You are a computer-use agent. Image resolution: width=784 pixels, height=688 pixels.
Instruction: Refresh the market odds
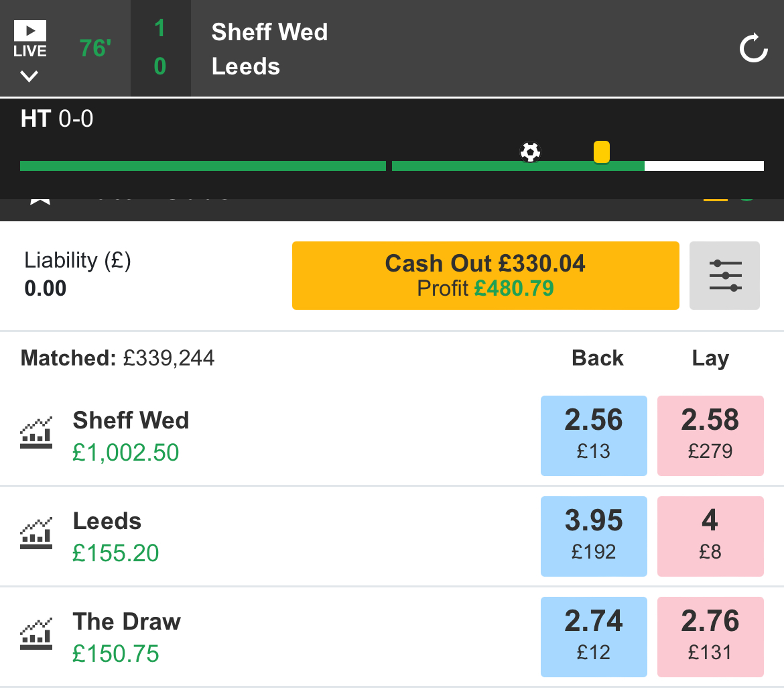[753, 48]
